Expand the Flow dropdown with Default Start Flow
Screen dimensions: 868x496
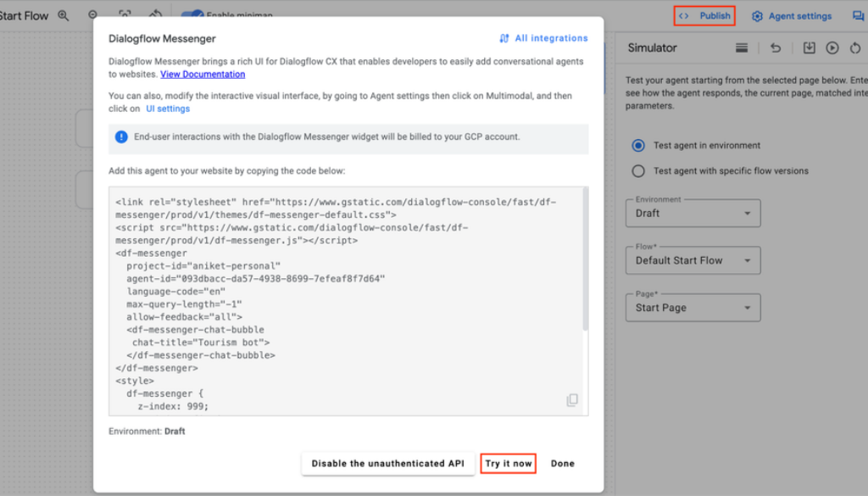pyautogui.click(x=693, y=260)
